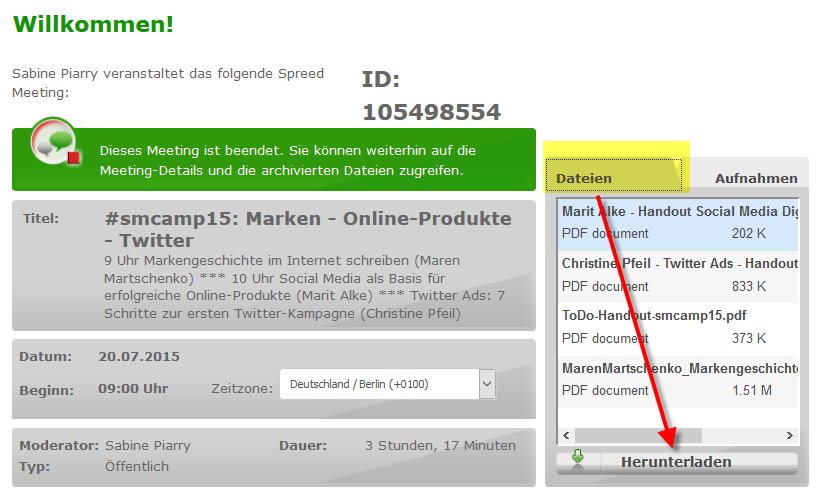Click the meeting ID 105498554
Image resolution: width=817 pixels, height=489 pixels.
[x=431, y=112]
